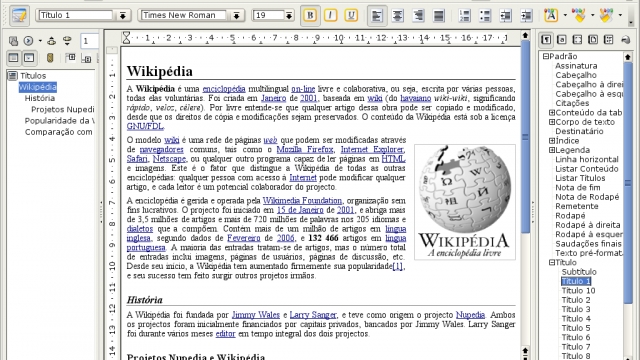Select the Título 2 style
Image resolution: width=640 pixels, height=360 pixels.
(x=576, y=300)
